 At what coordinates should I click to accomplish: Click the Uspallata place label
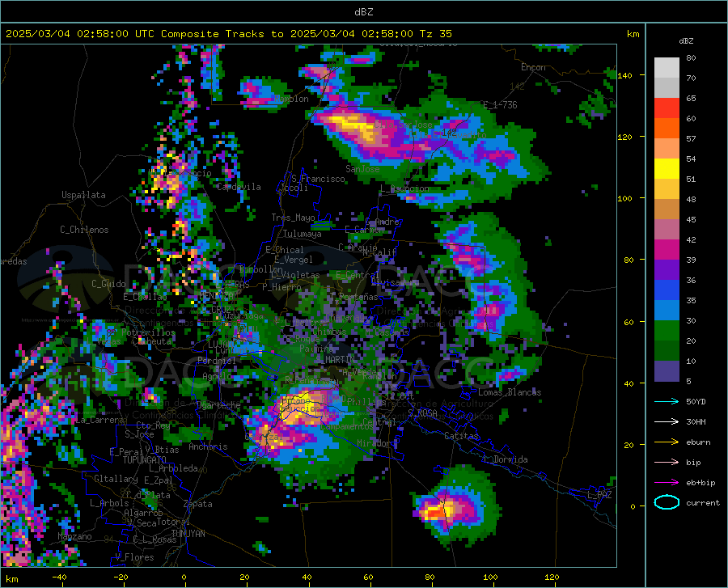pos(83,195)
